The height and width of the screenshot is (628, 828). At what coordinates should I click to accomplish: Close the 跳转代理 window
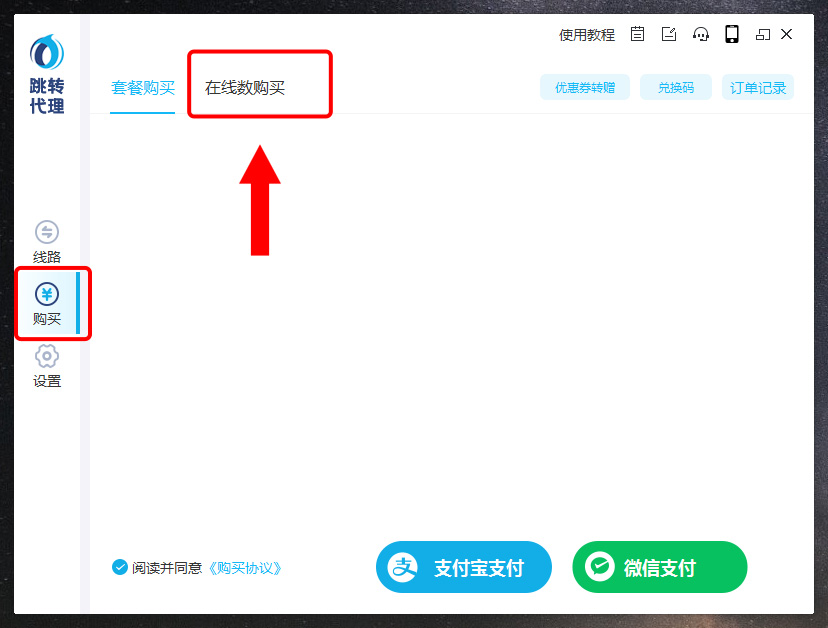786,34
